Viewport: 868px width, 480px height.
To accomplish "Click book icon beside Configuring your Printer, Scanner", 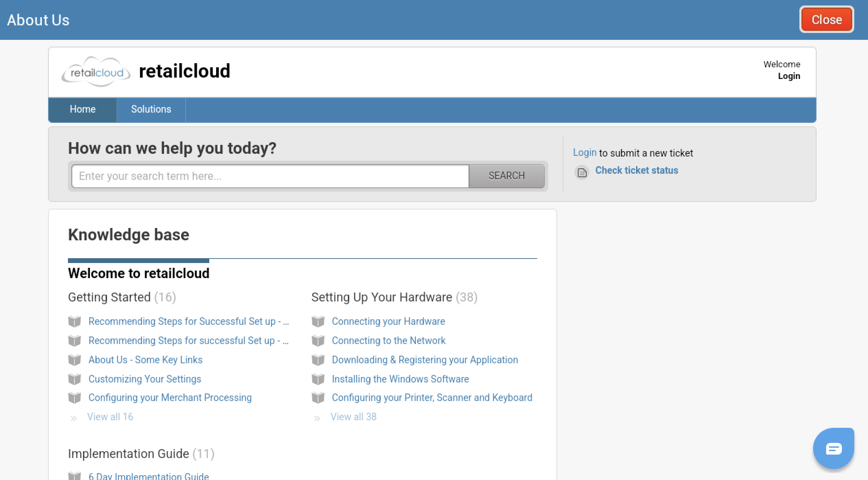I will [x=318, y=398].
